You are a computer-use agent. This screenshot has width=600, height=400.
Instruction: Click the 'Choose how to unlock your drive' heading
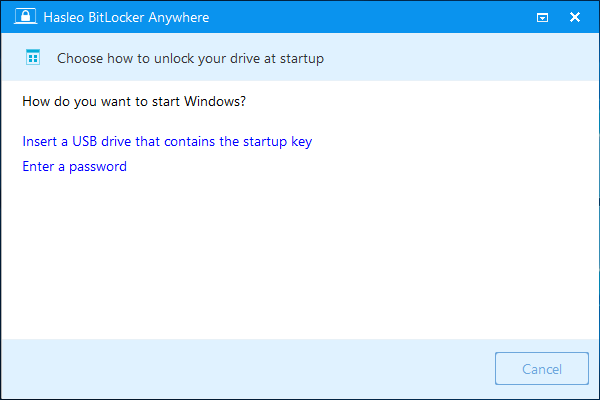190,59
